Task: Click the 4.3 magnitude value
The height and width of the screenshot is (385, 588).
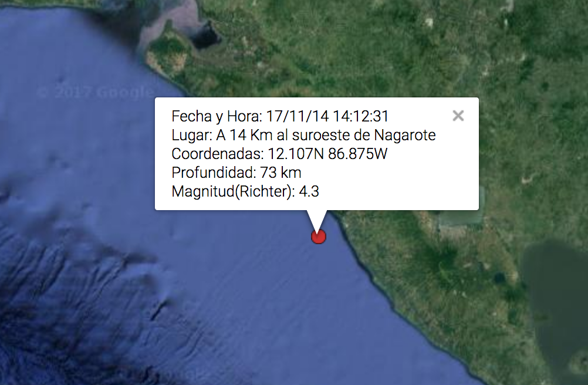Action: tap(309, 191)
